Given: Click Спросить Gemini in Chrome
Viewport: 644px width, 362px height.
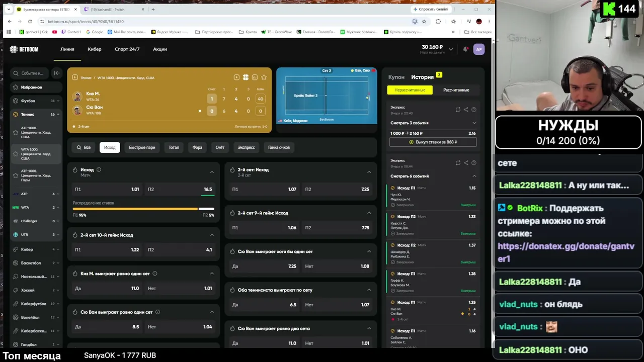Looking at the screenshot, I should click(x=431, y=9).
